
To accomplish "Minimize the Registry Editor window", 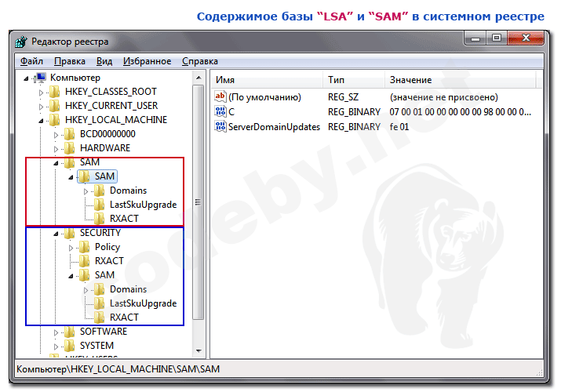I will [475, 38].
